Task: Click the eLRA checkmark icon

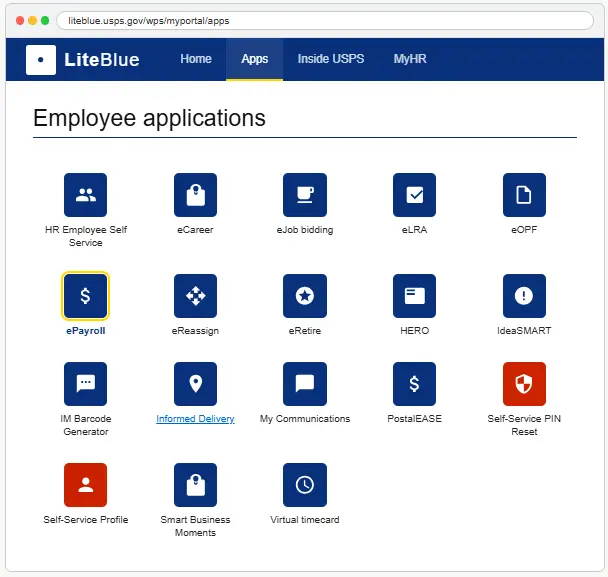Action: point(414,195)
